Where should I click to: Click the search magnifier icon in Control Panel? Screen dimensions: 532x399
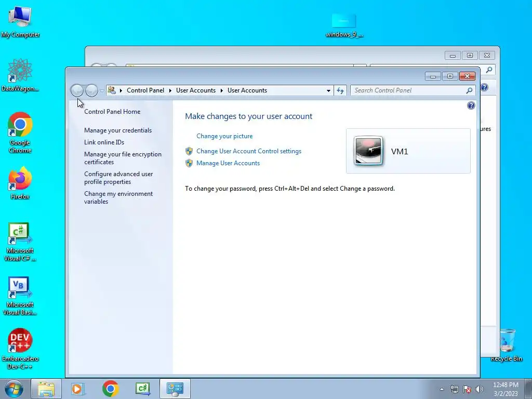click(x=469, y=90)
